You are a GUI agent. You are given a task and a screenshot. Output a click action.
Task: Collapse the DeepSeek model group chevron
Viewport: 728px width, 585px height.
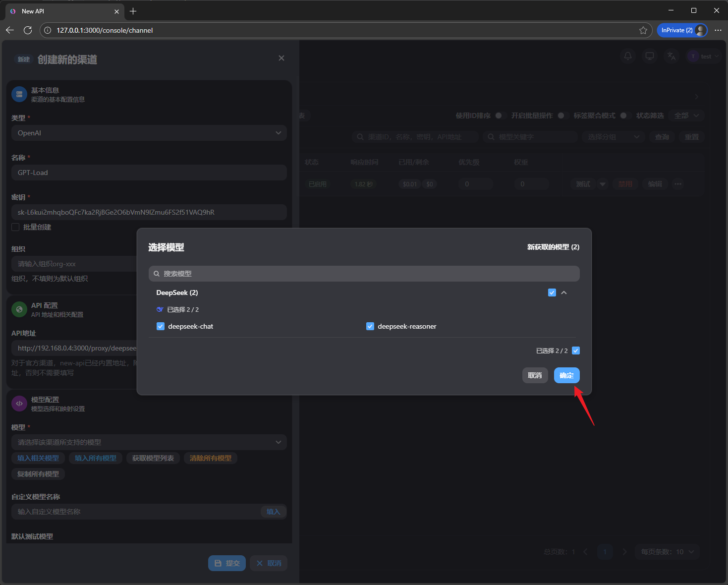point(564,292)
